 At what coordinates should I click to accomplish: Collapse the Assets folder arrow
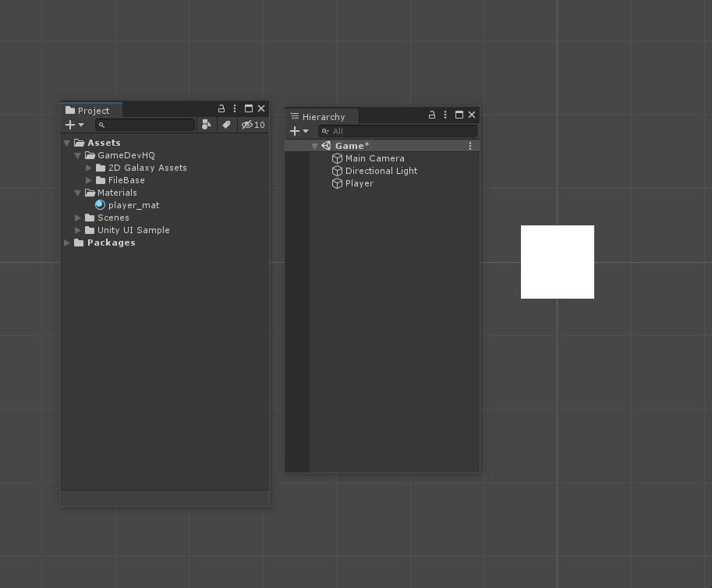click(67, 143)
